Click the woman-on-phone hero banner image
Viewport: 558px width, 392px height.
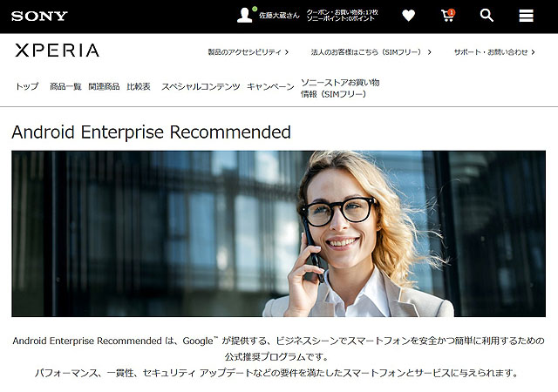(278, 233)
